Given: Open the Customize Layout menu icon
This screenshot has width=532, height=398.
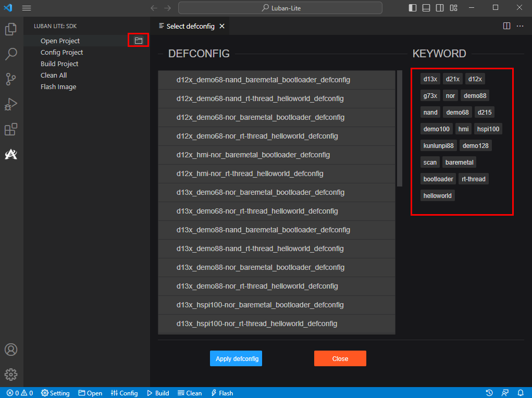Looking at the screenshot, I should pyautogui.click(x=453, y=8).
